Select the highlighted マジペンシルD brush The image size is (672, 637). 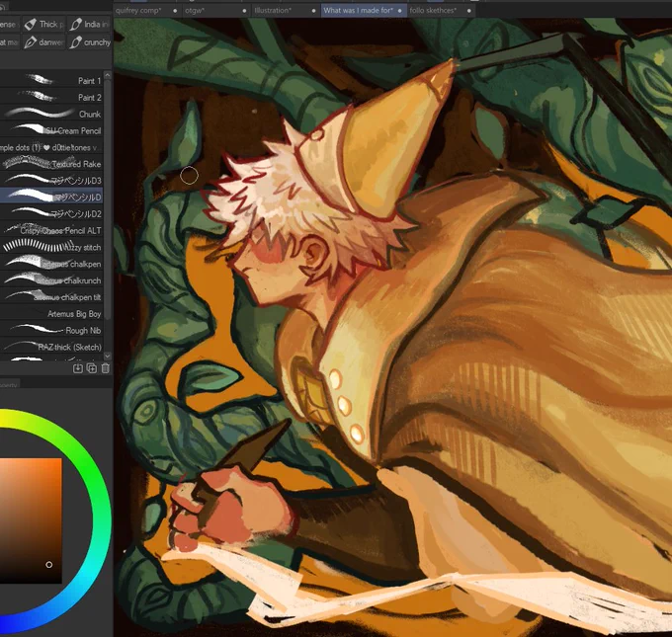pos(51,198)
